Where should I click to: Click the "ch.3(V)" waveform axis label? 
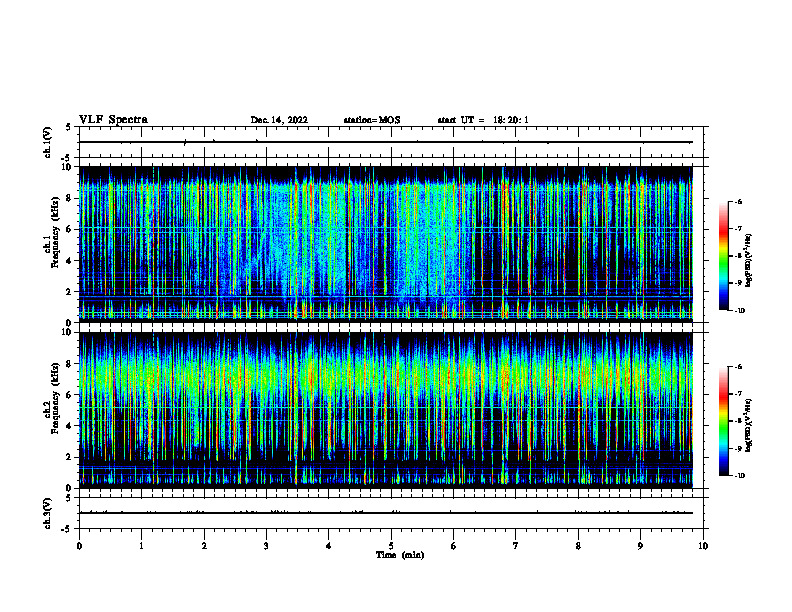[48, 513]
